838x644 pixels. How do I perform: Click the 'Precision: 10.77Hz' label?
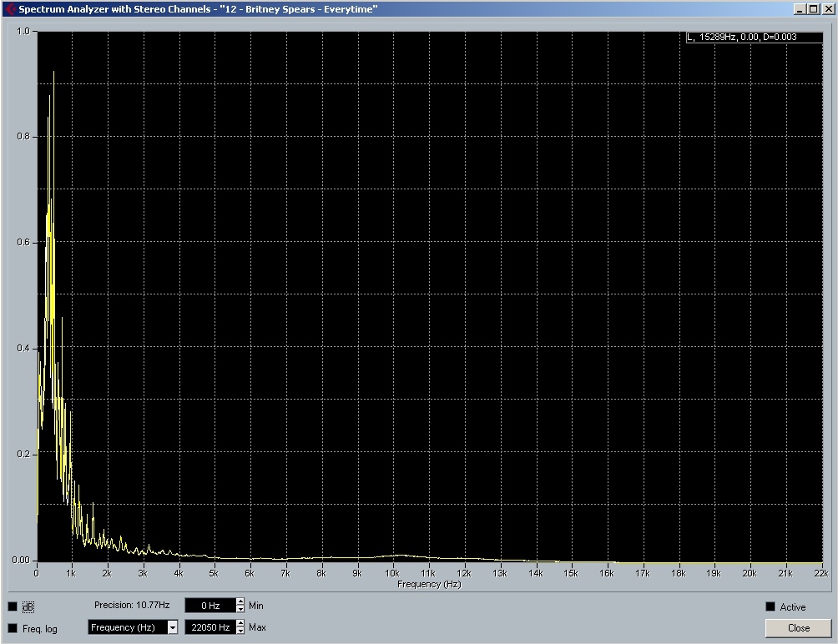click(132, 605)
